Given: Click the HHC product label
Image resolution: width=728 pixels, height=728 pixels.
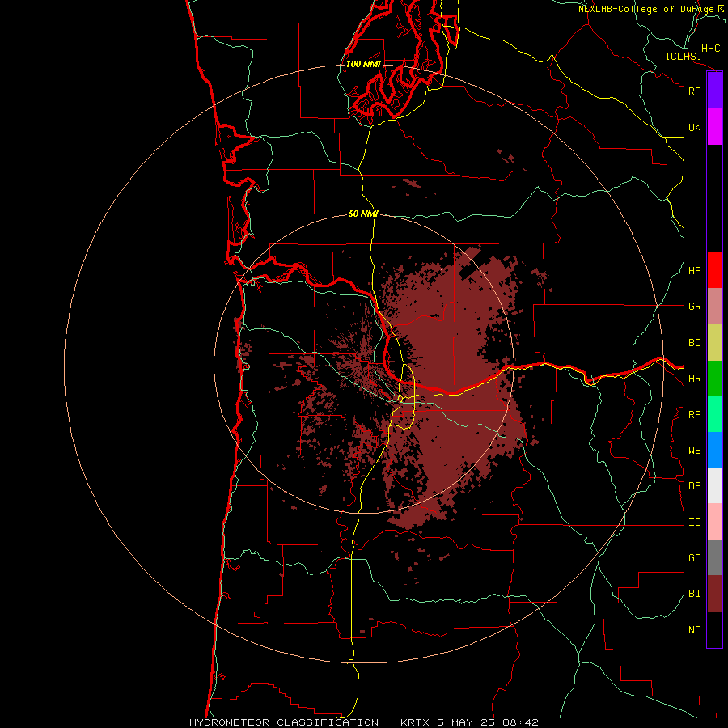Looking at the screenshot, I should [x=710, y=49].
